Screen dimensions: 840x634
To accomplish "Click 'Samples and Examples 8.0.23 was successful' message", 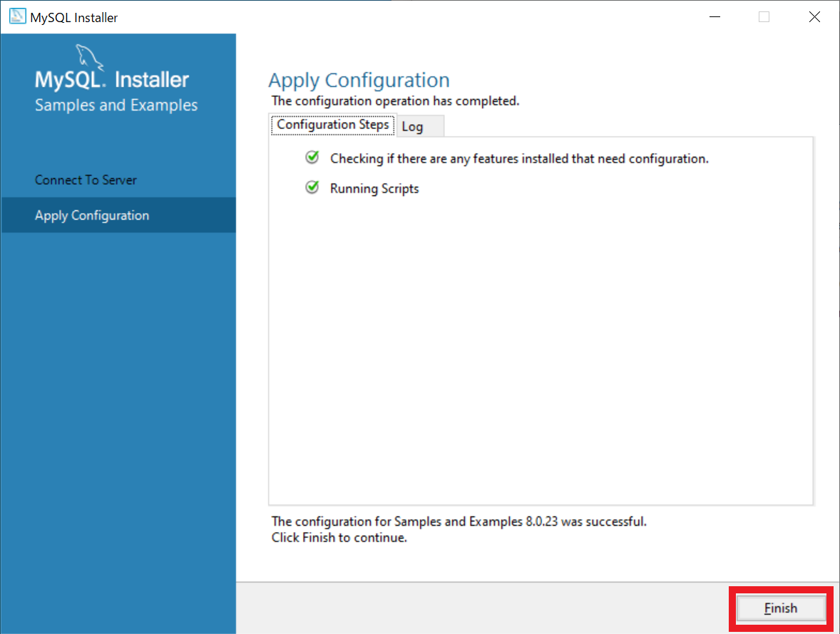I will tap(459, 521).
